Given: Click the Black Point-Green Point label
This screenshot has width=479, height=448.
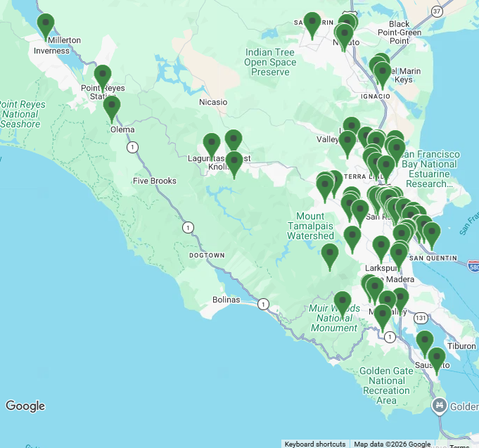Looking at the screenshot, I should [400, 32].
